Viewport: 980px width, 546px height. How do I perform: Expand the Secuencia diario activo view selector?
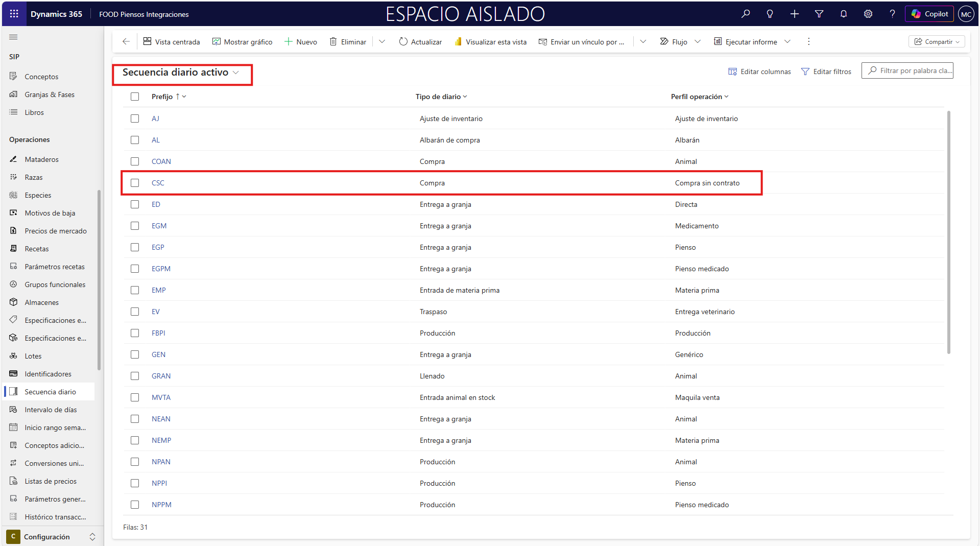pos(236,73)
